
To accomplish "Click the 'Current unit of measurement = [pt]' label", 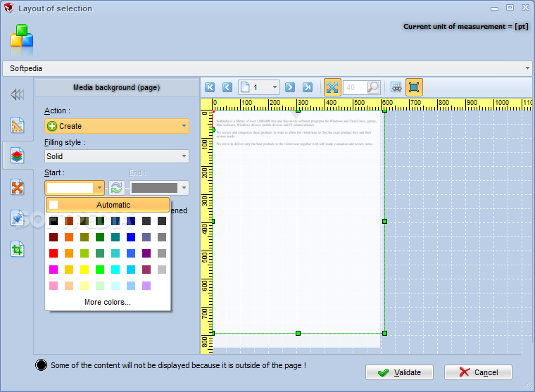I will (x=466, y=27).
